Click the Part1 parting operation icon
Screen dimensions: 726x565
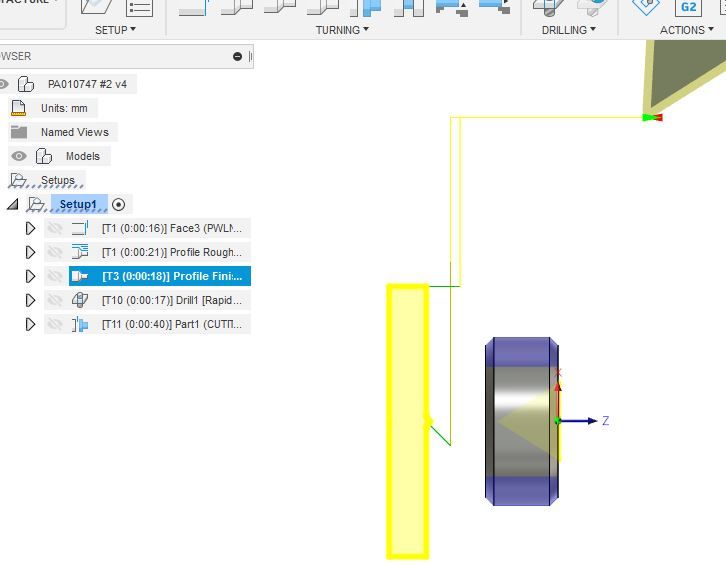coord(80,324)
